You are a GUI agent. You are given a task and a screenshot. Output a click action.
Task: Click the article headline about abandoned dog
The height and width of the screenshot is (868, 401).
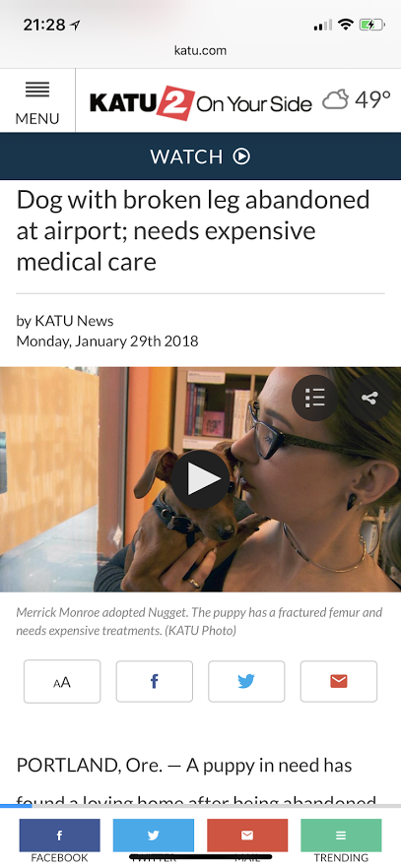193,230
